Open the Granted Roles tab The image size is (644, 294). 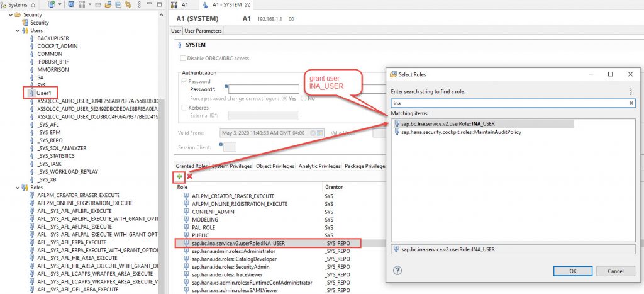click(x=191, y=166)
